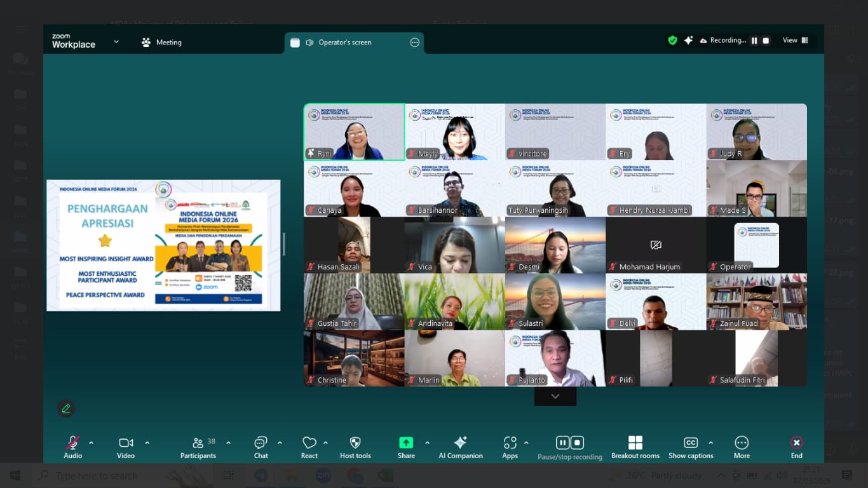Open the Apps menu icon
The image size is (868, 488).
tap(510, 443)
